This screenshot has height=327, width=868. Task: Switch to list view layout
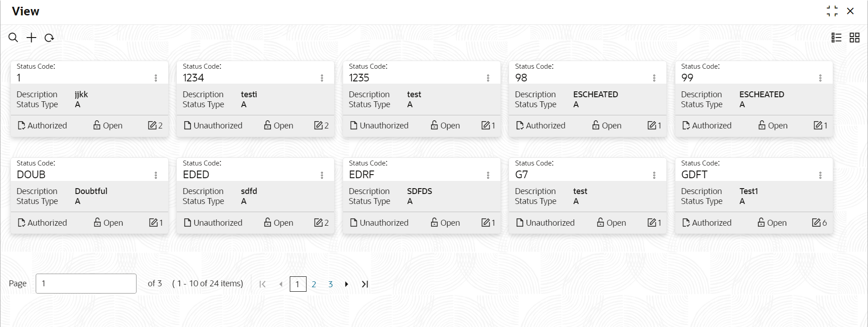point(836,38)
